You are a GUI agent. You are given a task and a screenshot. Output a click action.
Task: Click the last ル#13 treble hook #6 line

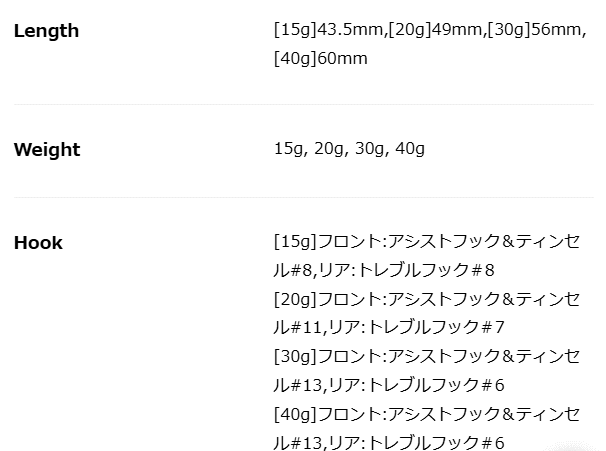click(x=389, y=442)
